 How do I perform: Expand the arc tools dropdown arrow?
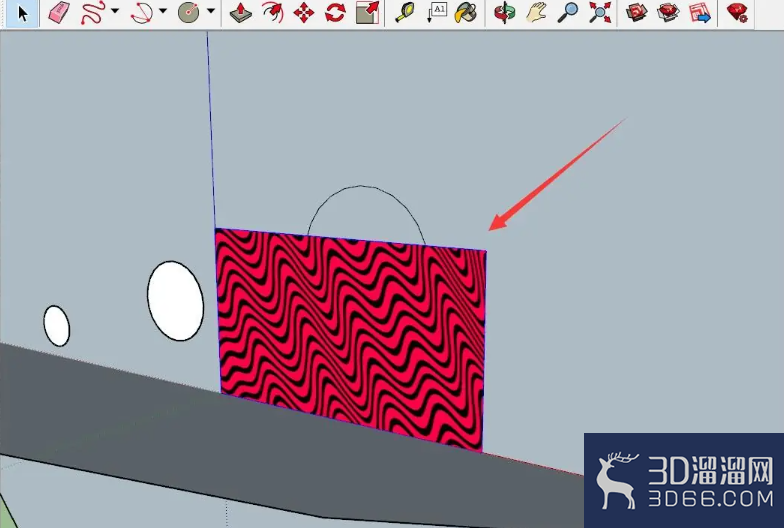point(163,10)
